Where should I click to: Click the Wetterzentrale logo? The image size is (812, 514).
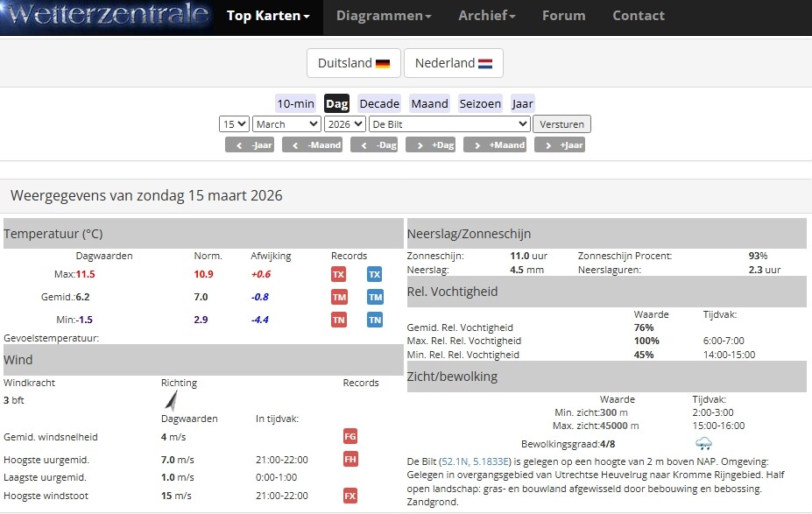pos(106,16)
